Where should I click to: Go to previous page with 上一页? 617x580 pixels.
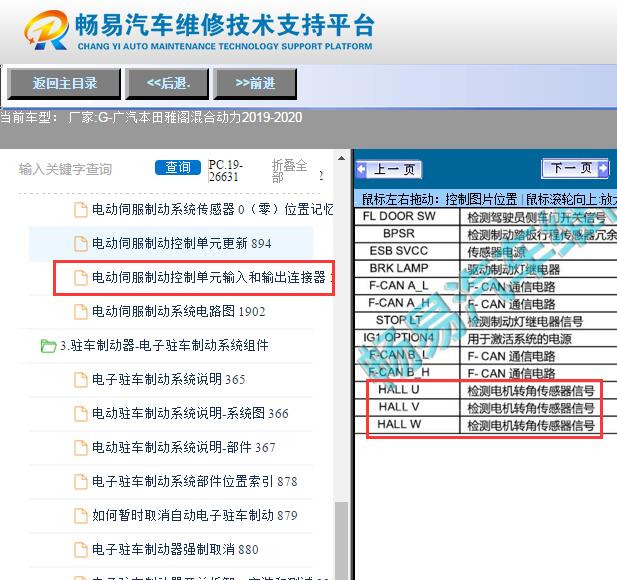[389, 170]
